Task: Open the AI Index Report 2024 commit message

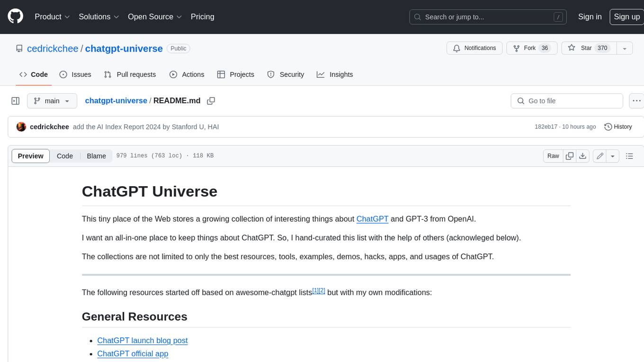Action: coord(146,127)
